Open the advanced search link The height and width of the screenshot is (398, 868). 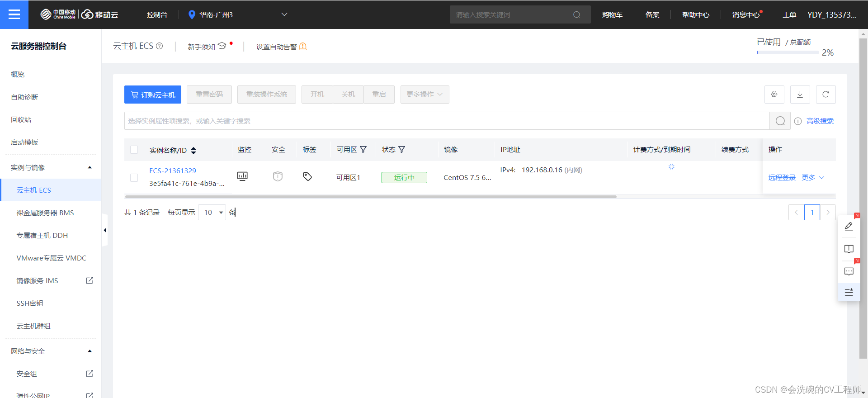tap(820, 121)
